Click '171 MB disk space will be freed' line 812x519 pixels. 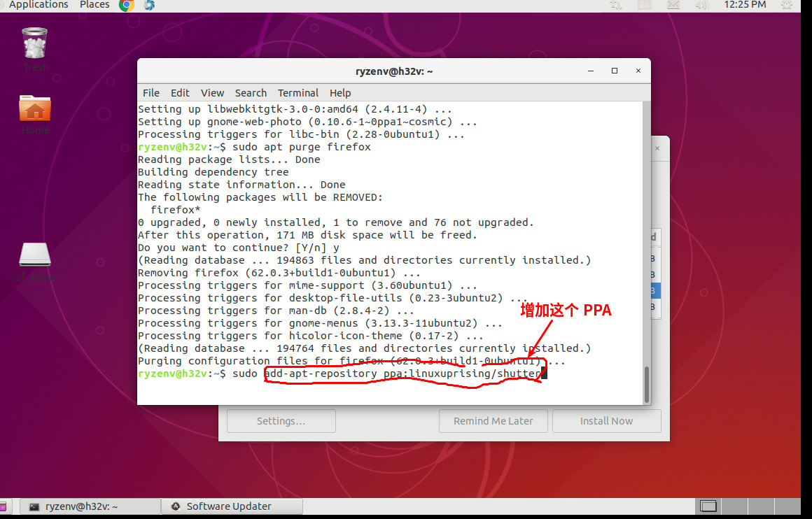(307, 235)
